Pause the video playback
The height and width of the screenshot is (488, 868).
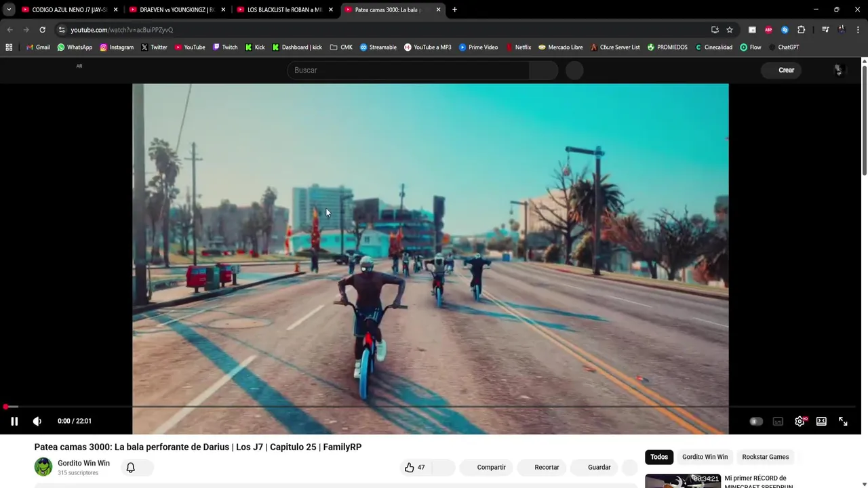click(14, 421)
